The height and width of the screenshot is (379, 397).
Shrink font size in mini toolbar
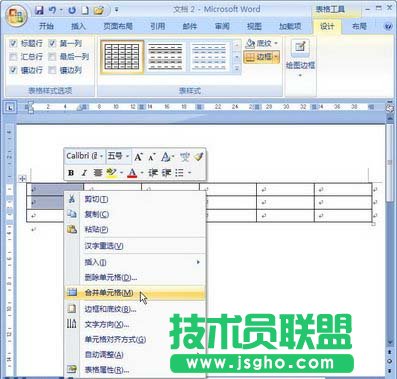[152, 157]
